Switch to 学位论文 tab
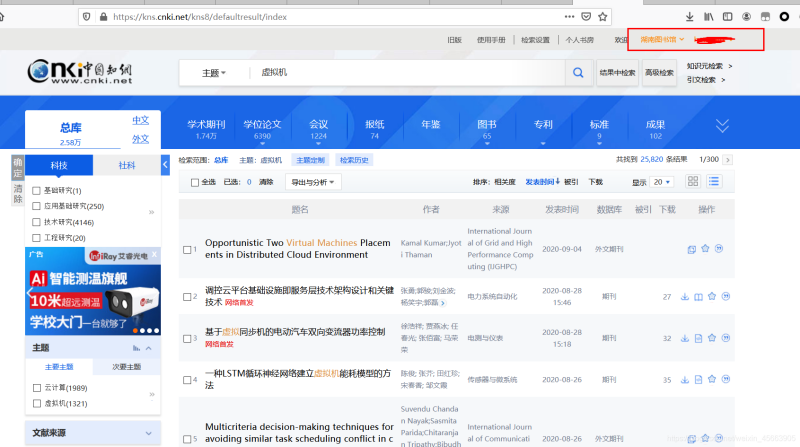800x447 pixels. pyautogui.click(x=262, y=129)
